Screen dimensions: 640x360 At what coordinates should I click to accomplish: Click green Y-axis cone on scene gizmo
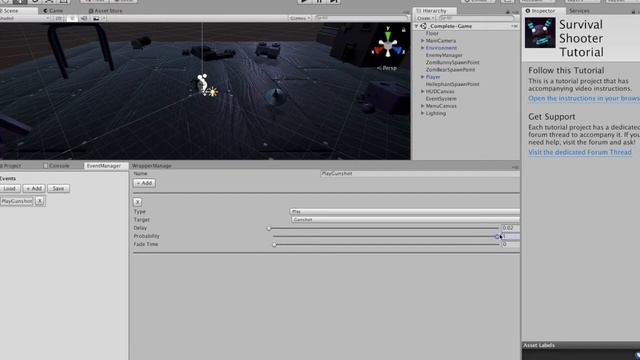tap(388, 37)
